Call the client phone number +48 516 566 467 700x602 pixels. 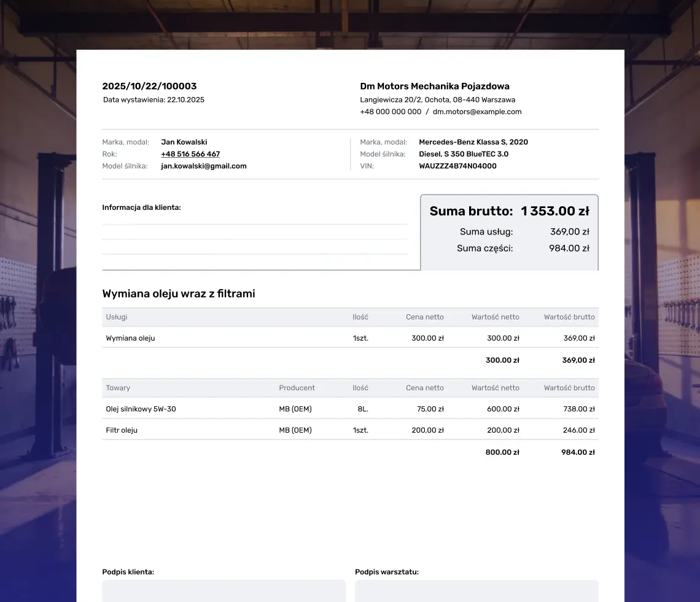(190, 154)
